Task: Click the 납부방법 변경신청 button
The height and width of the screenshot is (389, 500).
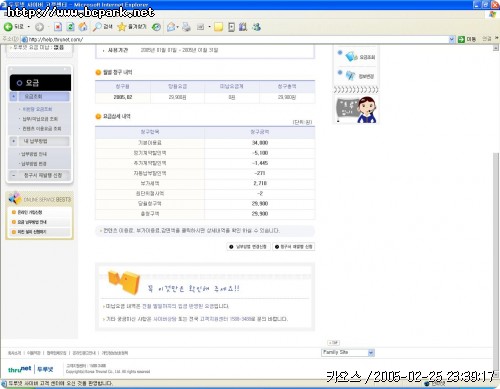Action: pyautogui.click(x=248, y=247)
